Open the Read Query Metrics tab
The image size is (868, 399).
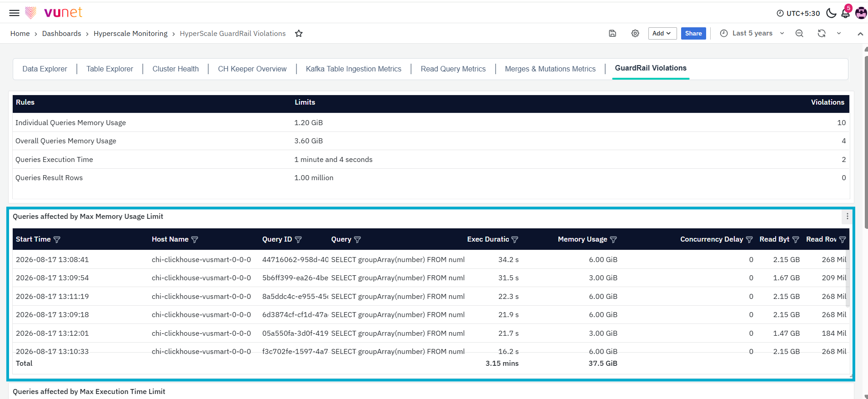click(x=453, y=69)
